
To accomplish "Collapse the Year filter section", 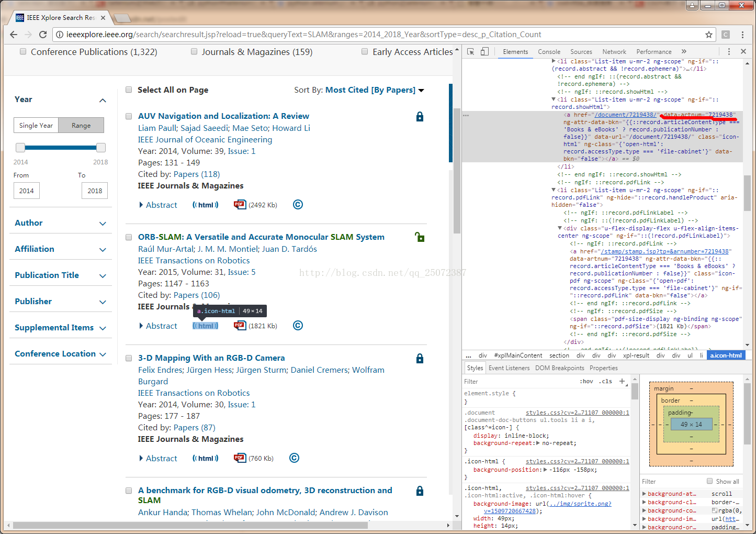I will (103, 100).
